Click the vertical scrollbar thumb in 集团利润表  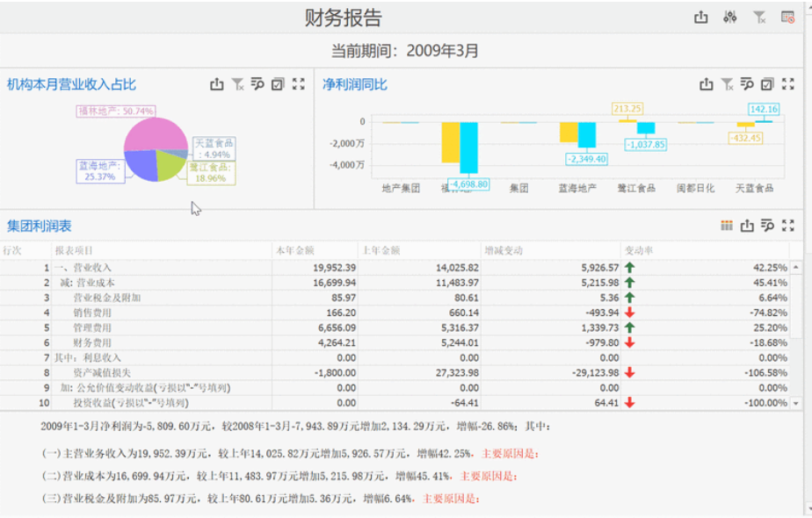click(796, 306)
